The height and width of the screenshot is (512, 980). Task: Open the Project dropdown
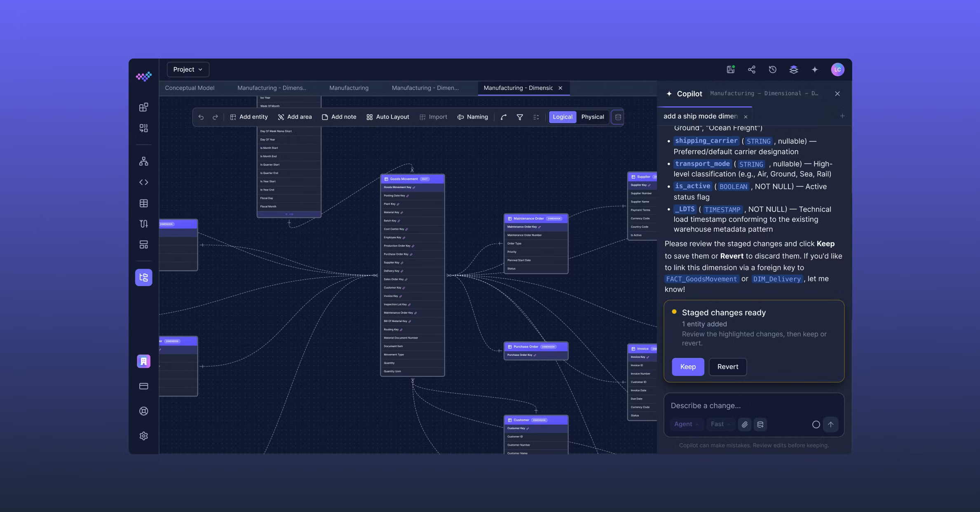coord(188,69)
